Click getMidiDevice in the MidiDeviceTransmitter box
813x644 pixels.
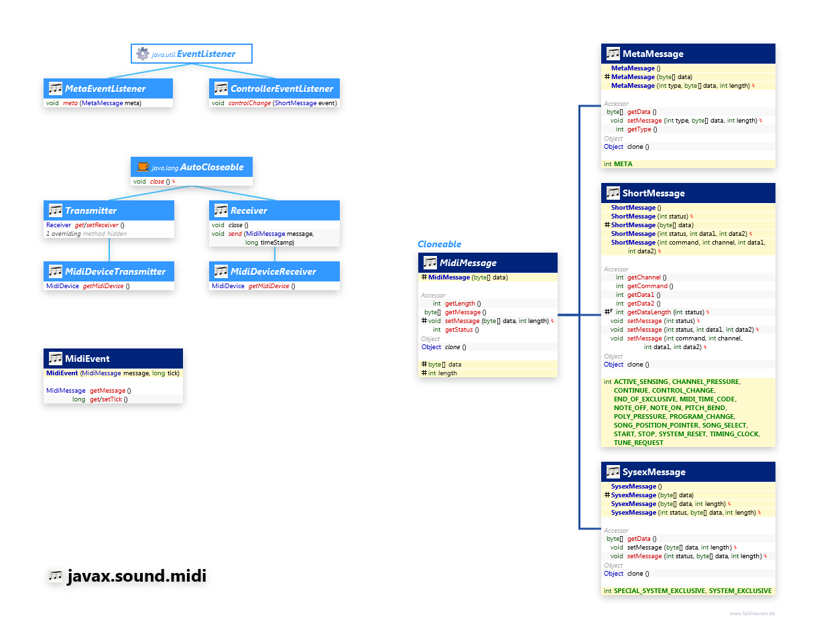click(103, 286)
